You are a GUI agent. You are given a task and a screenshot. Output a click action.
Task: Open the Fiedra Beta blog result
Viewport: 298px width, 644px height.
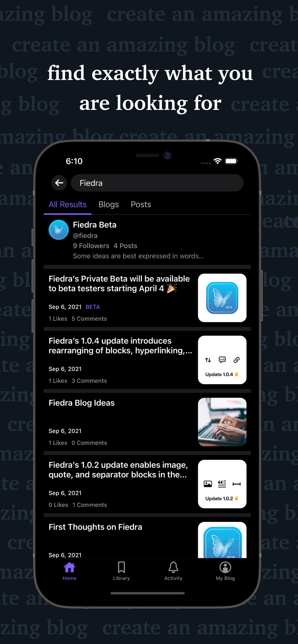pos(147,240)
